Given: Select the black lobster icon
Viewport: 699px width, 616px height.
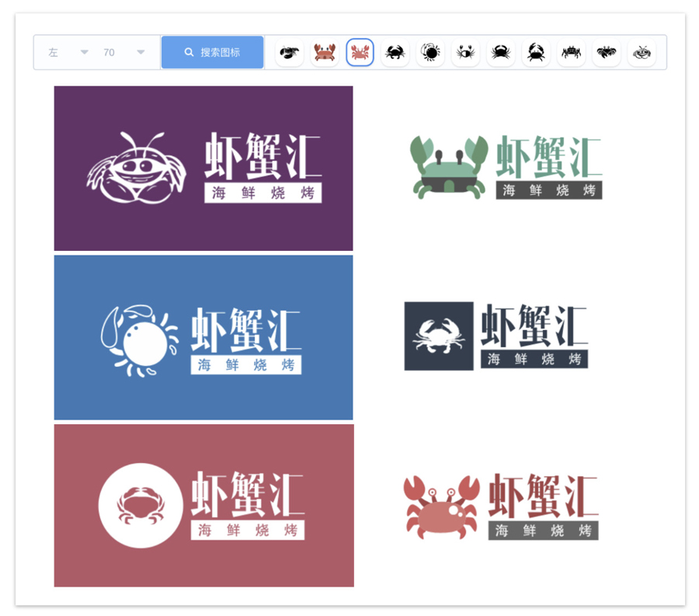Looking at the screenshot, I should pyautogui.click(x=289, y=53).
